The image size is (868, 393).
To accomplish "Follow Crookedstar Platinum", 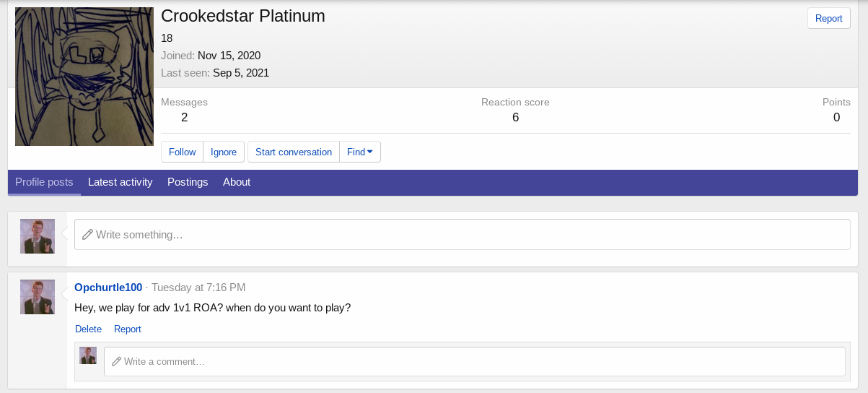I will point(182,152).
